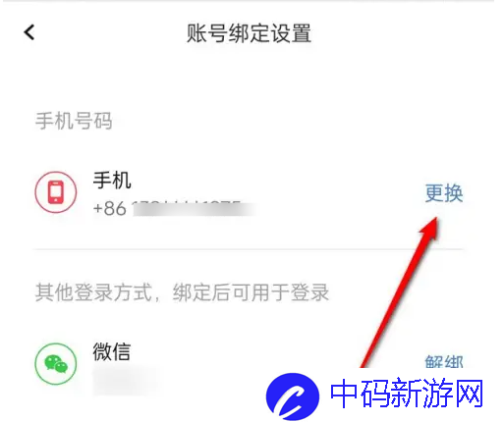Viewport: 504px width, 422px height.
Task: Click the 其他登录方式 description text
Action: tap(93, 292)
